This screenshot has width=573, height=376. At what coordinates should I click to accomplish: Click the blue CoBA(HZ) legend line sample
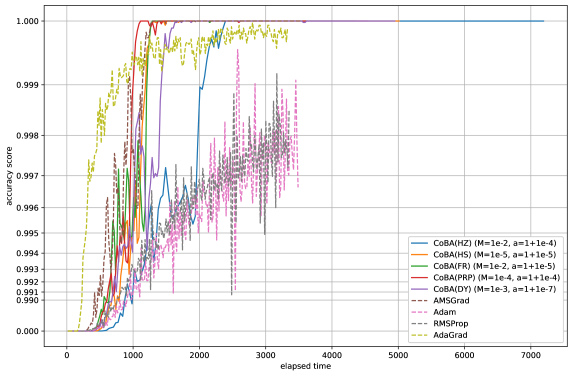click(x=420, y=243)
